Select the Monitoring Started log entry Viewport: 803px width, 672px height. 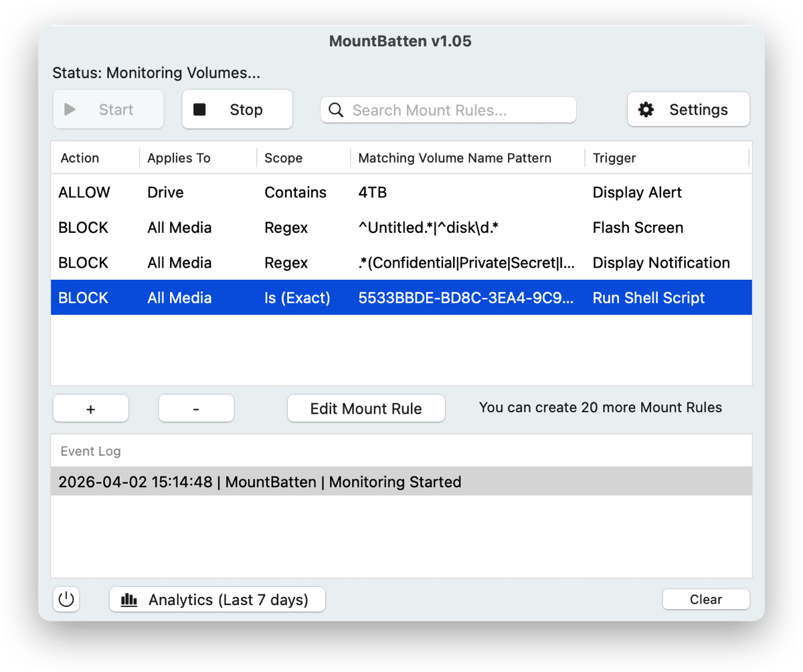coord(401,481)
